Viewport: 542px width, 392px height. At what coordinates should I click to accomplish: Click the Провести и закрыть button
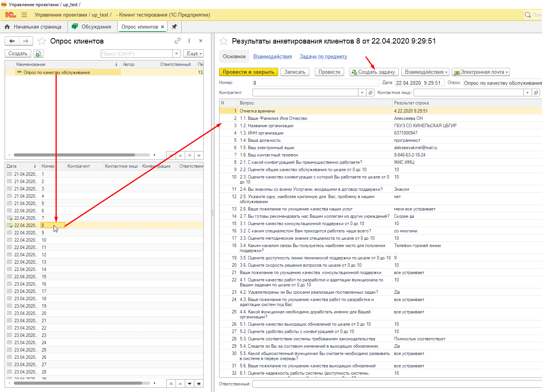pyautogui.click(x=248, y=72)
